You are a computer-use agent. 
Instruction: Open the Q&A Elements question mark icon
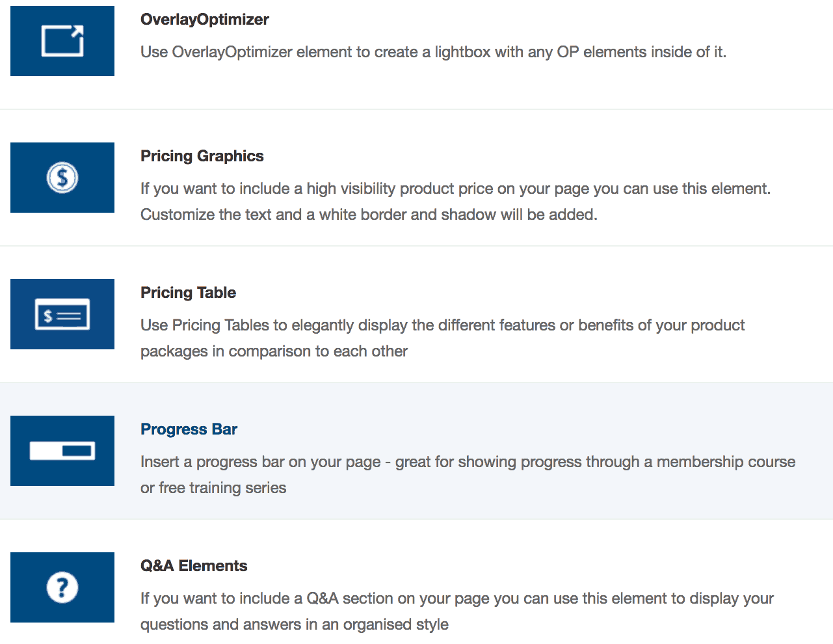tap(62, 587)
